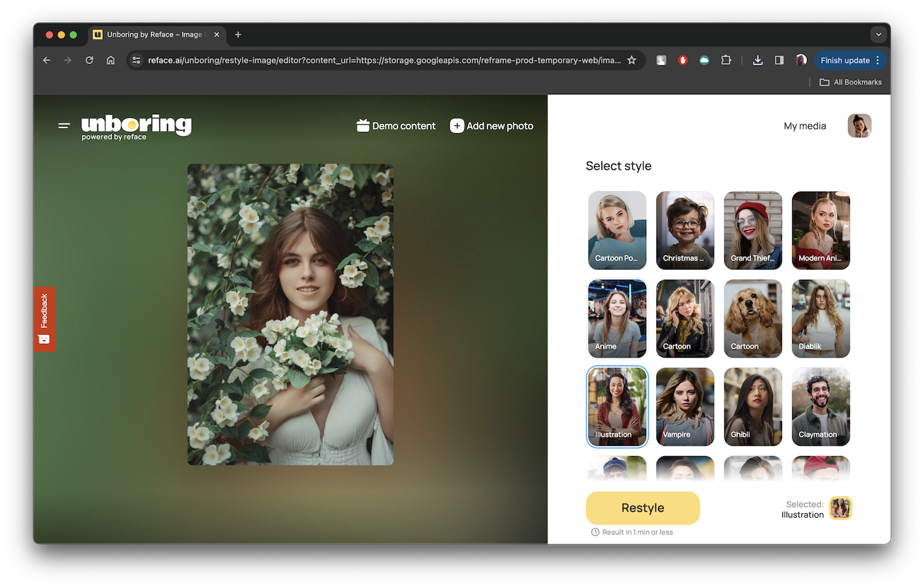Select the Anime style

[x=617, y=319]
